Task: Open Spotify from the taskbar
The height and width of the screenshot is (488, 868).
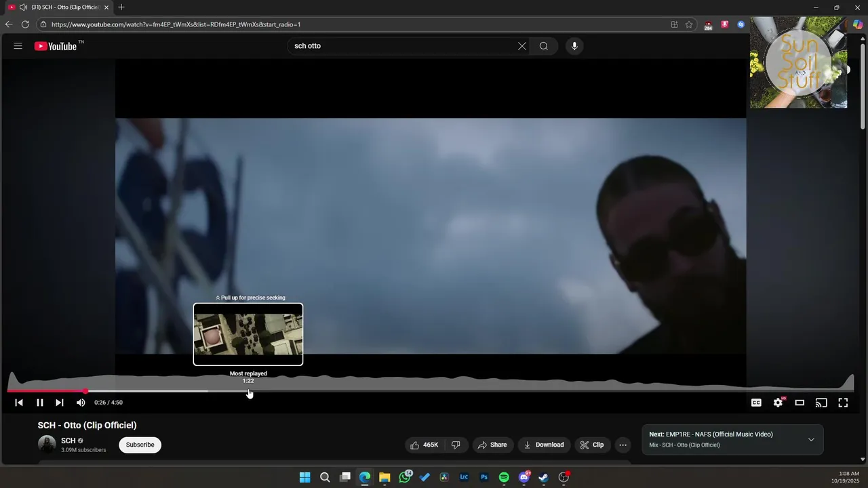Action: click(504, 477)
